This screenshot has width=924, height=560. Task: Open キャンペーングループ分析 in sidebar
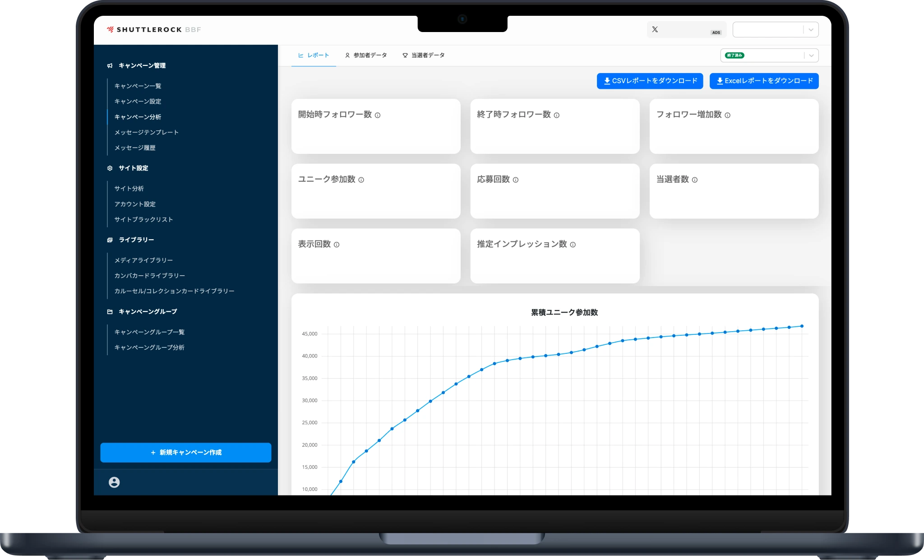click(x=149, y=347)
